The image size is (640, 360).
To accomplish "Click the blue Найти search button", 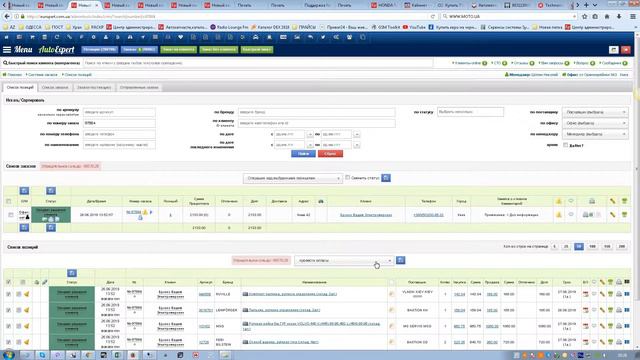I will tap(303, 153).
